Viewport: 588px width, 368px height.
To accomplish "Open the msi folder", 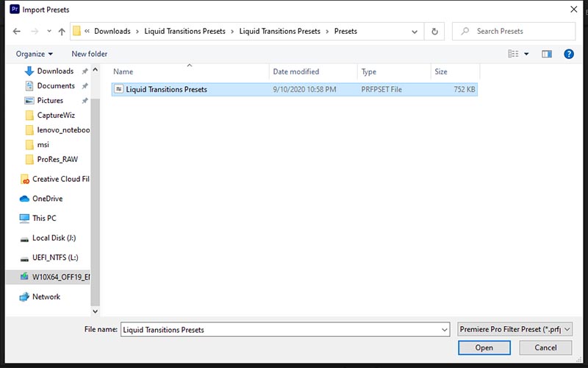I will click(x=37, y=144).
